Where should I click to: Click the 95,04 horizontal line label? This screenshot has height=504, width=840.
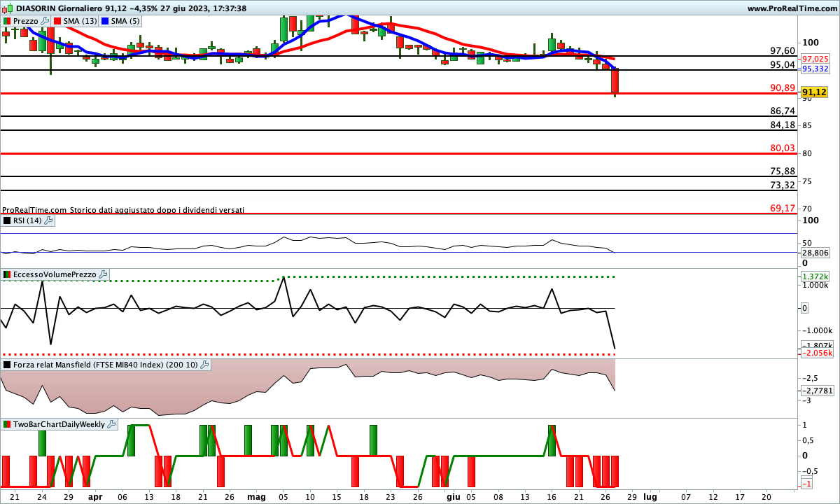coord(783,64)
